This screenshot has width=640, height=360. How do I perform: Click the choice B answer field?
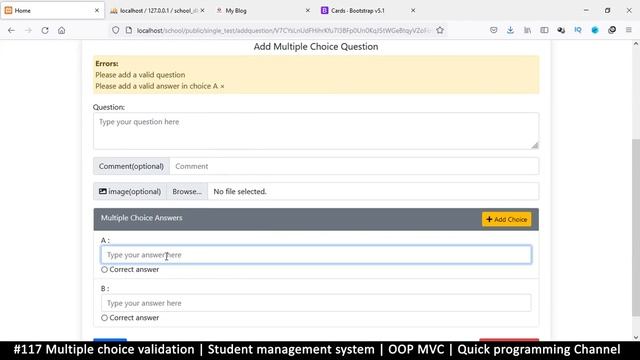pos(316,303)
